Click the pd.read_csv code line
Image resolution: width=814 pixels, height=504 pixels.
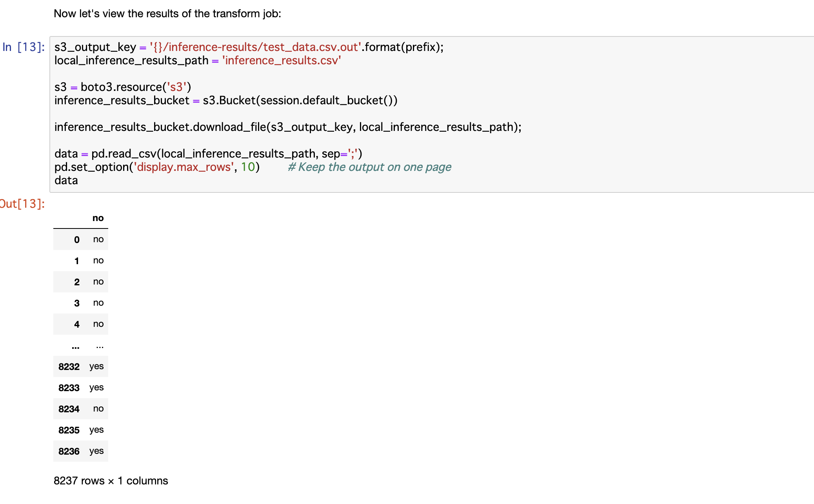click(208, 154)
